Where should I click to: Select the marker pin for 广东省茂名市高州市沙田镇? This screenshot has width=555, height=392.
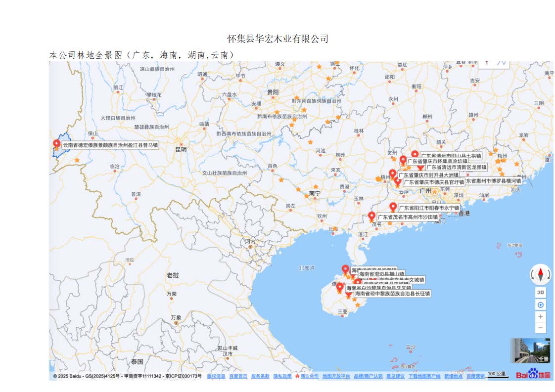click(x=371, y=216)
